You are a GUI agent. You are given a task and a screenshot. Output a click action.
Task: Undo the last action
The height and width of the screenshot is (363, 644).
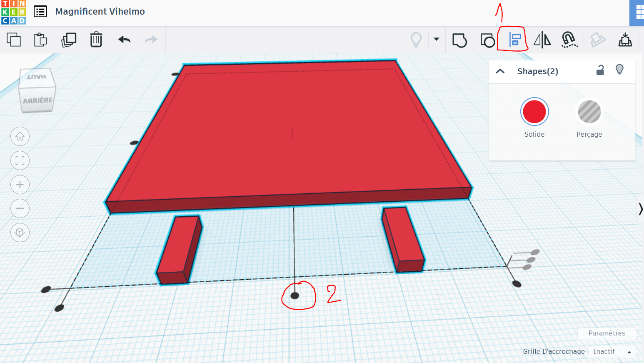coord(125,40)
